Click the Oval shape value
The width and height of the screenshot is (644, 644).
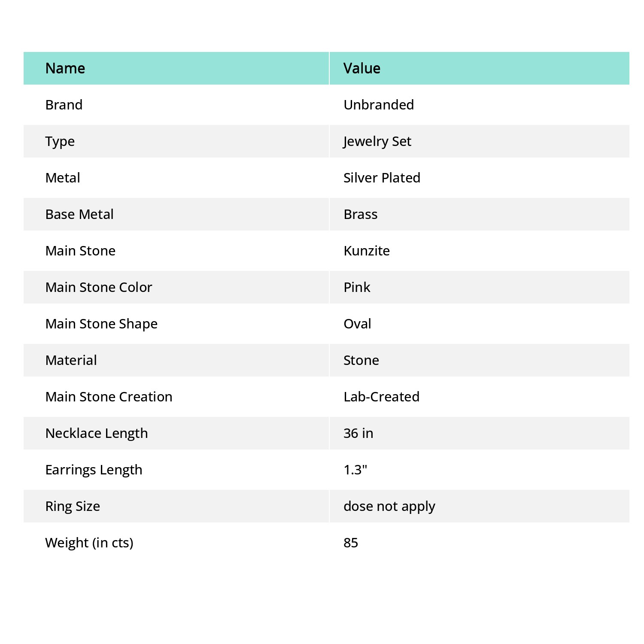[x=357, y=324]
